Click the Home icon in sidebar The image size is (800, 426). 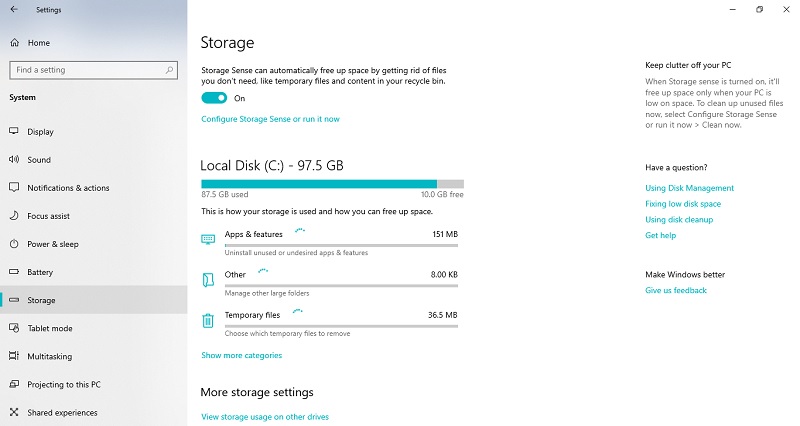(x=15, y=43)
